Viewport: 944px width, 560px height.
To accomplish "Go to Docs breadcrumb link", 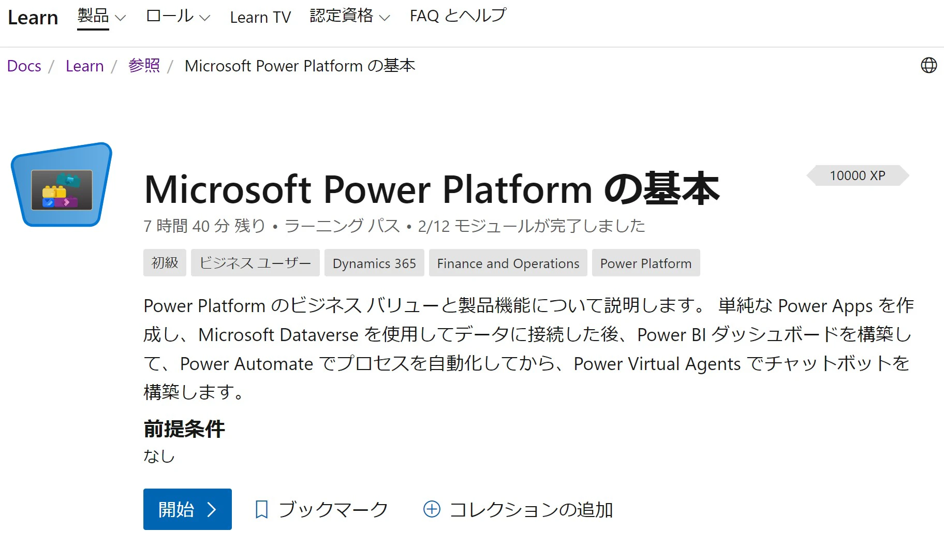I will (x=24, y=66).
